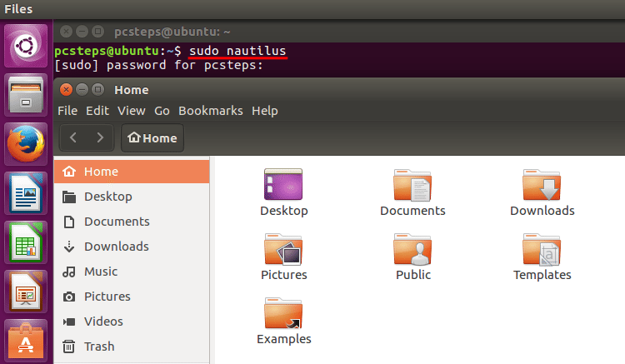The image size is (625, 364).
Task: Select Documents in the sidebar
Action: click(132, 222)
